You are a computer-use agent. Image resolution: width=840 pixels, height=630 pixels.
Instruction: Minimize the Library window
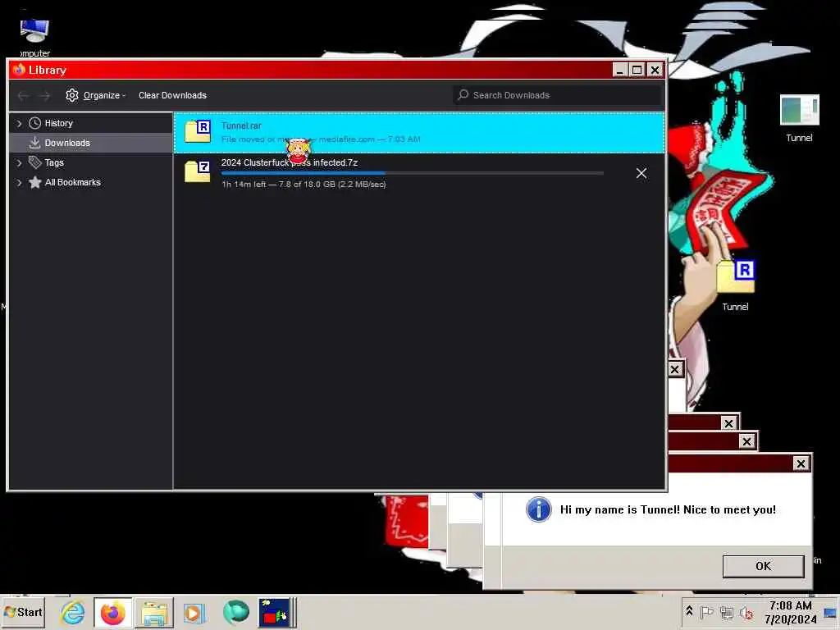pos(620,71)
